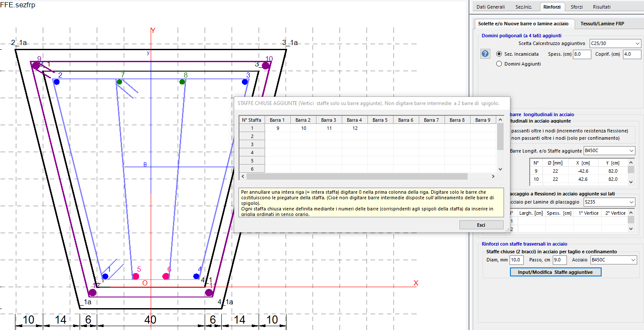Click the Barra 4 cell containing 12
Viewport: 644px width, 330px height.
(355, 128)
